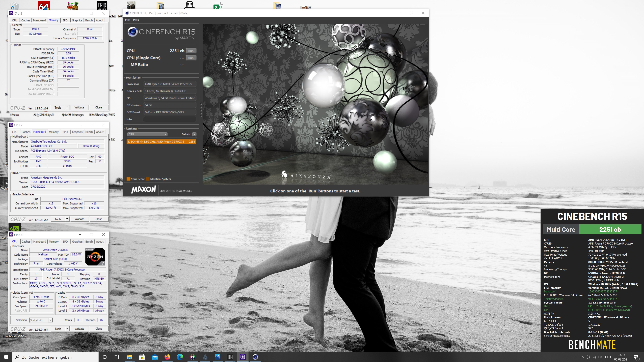
Task: Open the Cinebench File menu
Action: (127, 20)
